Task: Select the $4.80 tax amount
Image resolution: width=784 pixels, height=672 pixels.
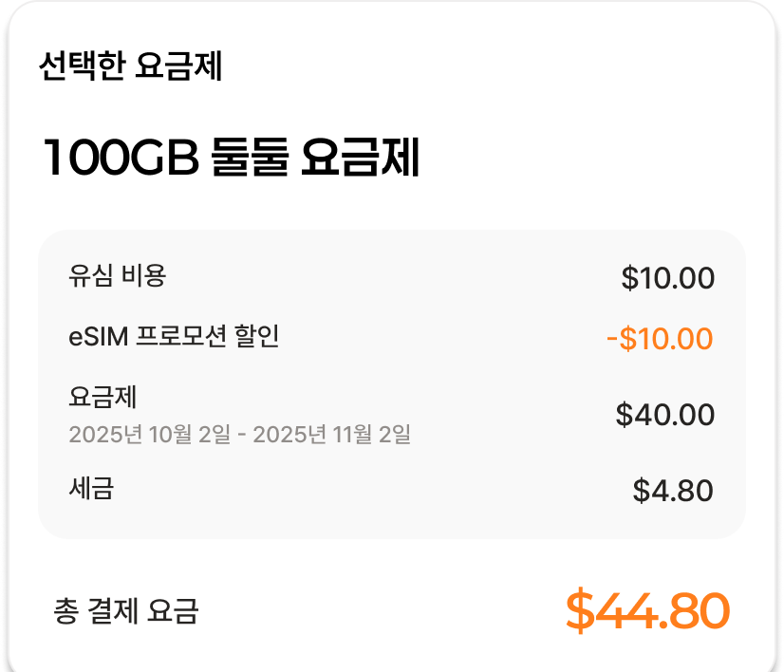Action: coord(672,492)
